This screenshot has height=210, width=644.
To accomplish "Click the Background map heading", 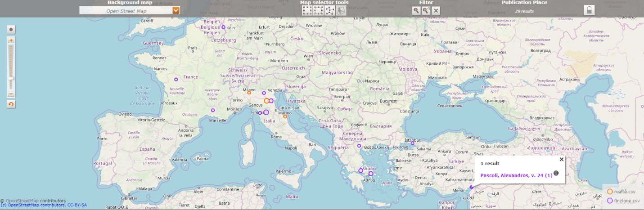I will 130,3.
